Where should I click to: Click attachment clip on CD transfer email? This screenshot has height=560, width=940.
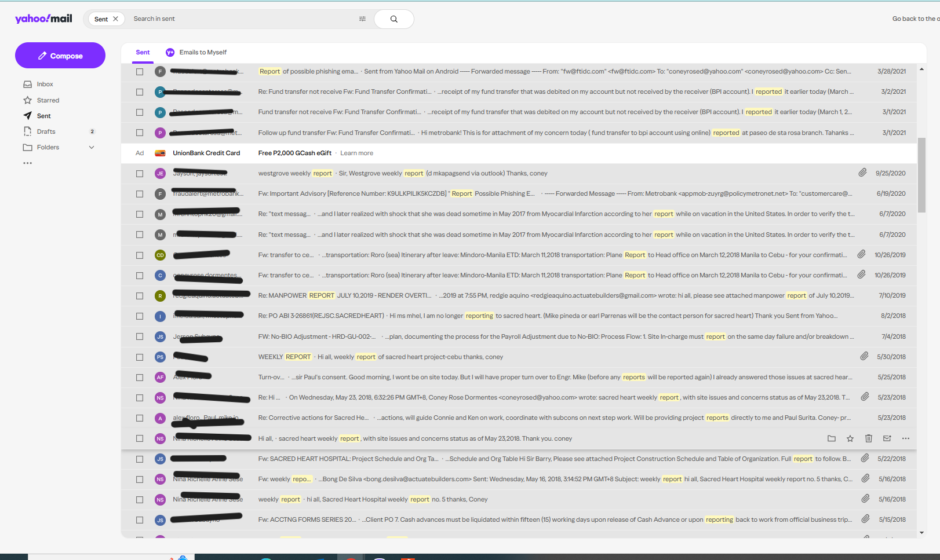(862, 254)
